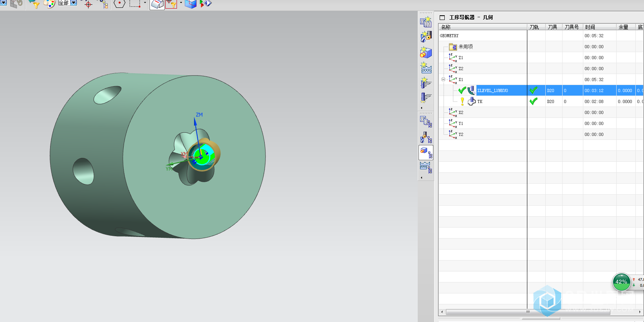Open the blue cube view icon

(x=191, y=4)
